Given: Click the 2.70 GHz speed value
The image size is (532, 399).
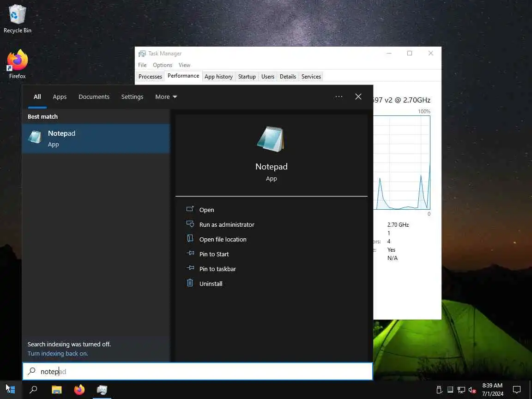Looking at the screenshot, I should [398, 224].
